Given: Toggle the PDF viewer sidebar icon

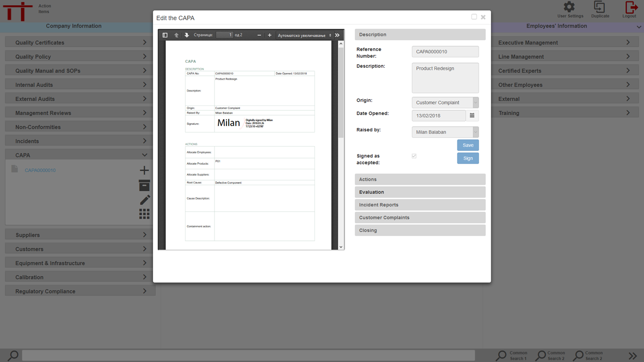Looking at the screenshot, I should pyautogui.click(x=165, y=35).
